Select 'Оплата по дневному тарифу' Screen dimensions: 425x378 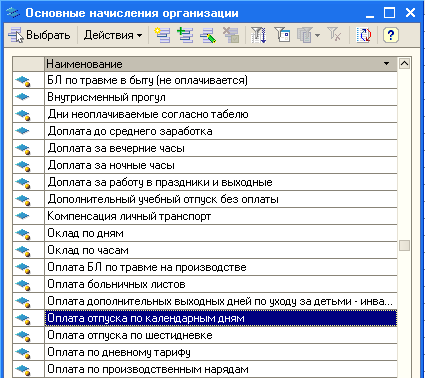(x=221, y=352)
